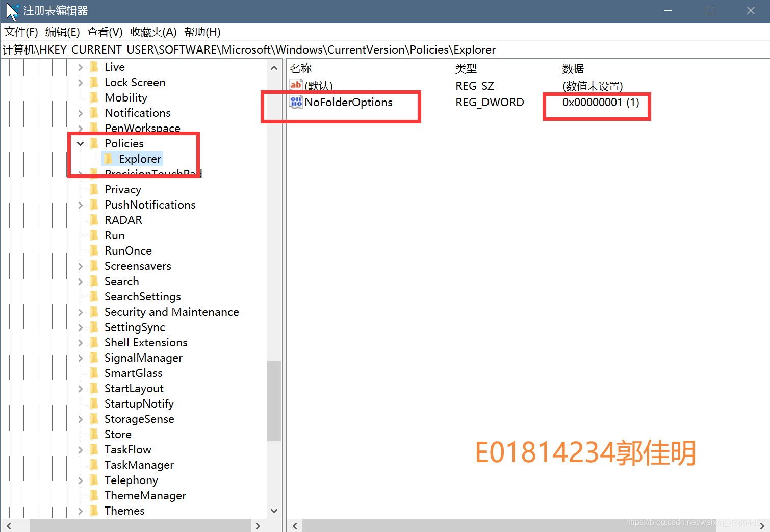Click the Privacy folder icon
Screen dimensions: 770x532
click(x=94, y=189)
